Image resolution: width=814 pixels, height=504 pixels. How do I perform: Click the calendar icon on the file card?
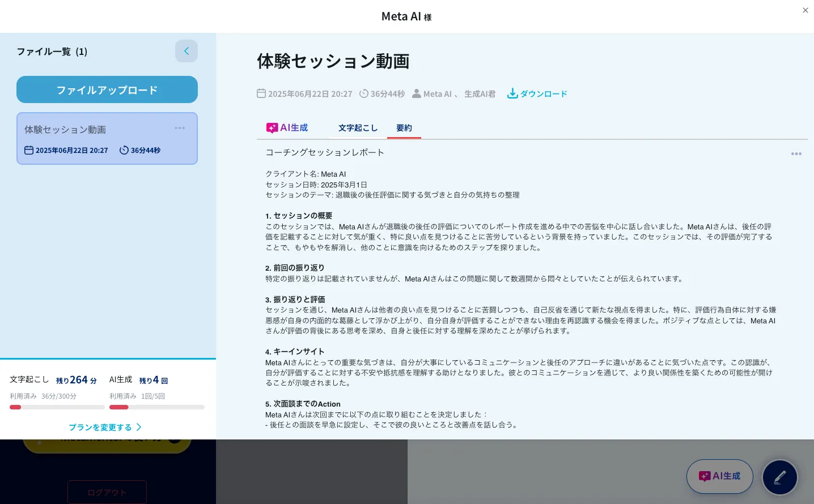29,150
